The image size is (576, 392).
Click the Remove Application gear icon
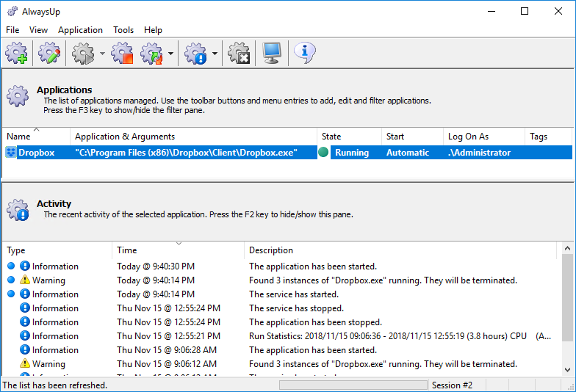tap(240, 53)
